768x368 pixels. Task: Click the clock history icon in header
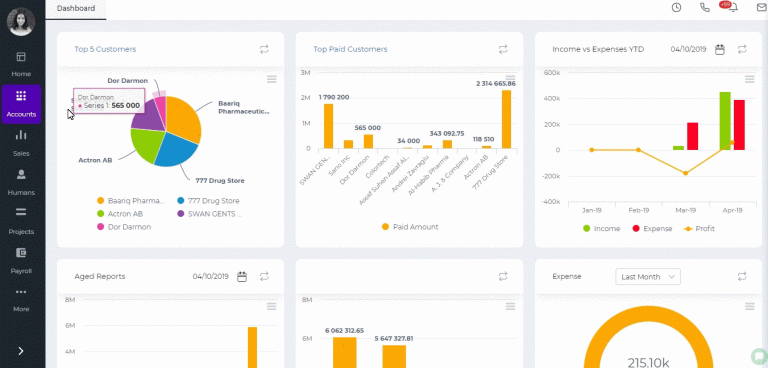(x=676, y=8)
